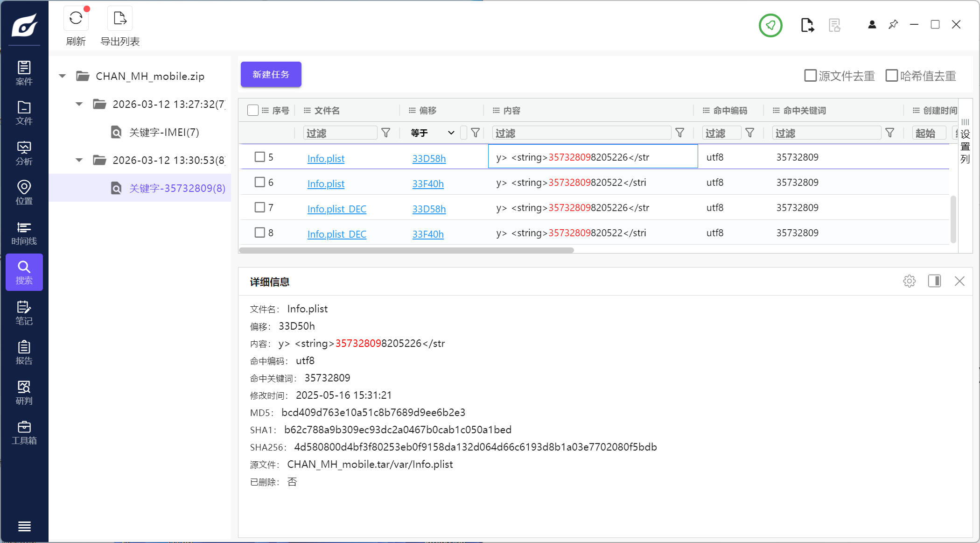The image size is (980, 543).
Task: Click the green shield status icon
Action: click(x=770, y=25)
